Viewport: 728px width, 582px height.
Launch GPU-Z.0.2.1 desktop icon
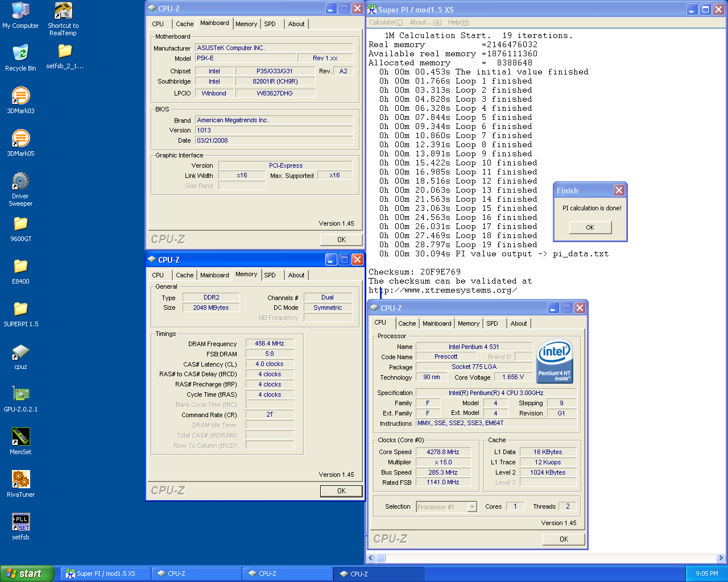point(20,399)
